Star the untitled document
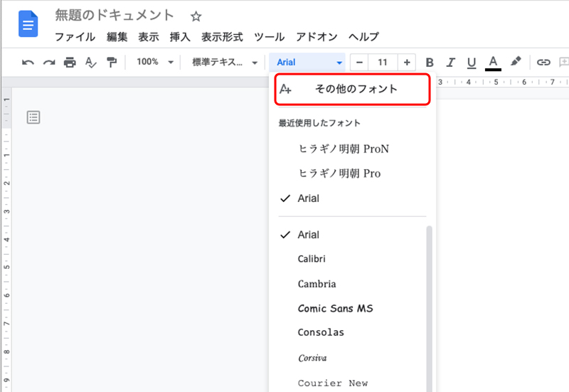The height and width of the screenshot is (392, 569). point(196,16)
